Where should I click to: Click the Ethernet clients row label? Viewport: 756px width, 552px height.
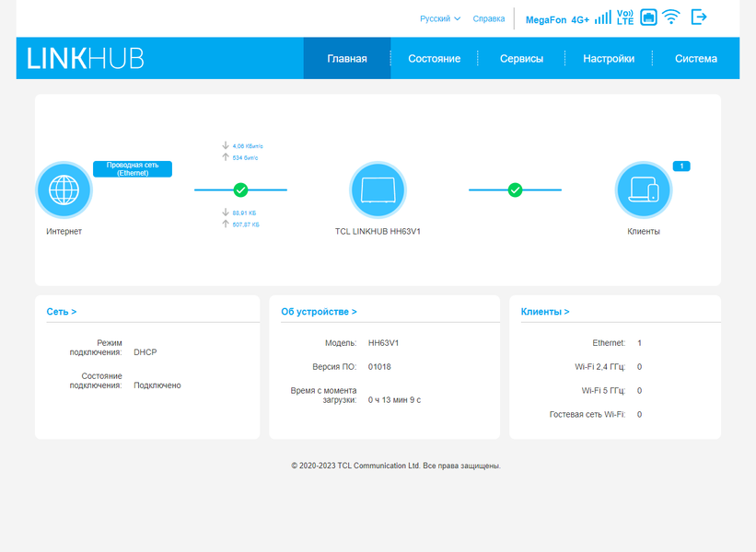(609, 343)
